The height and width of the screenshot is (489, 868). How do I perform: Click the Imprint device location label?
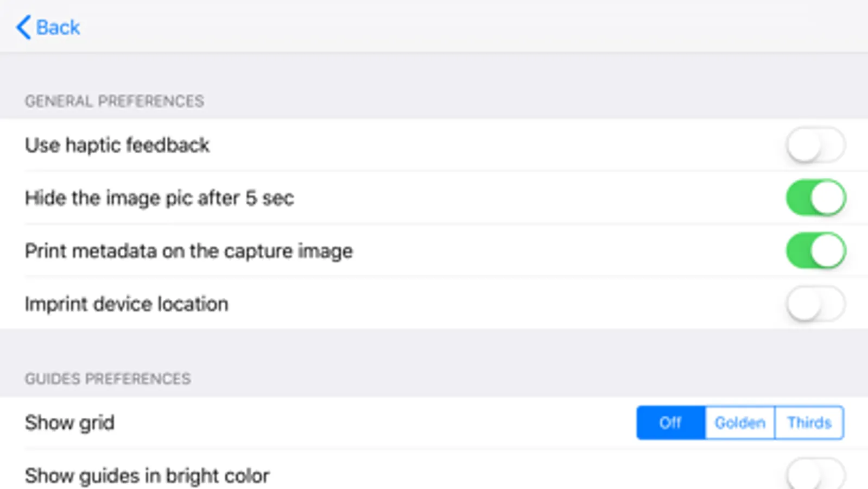(126, 304)
